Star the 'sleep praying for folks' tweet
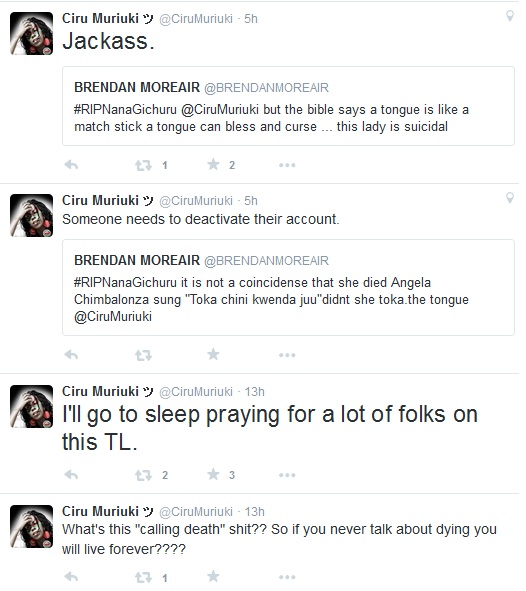Image resolution: width=526 pixels, height=591 pixels. pos(213,474)
